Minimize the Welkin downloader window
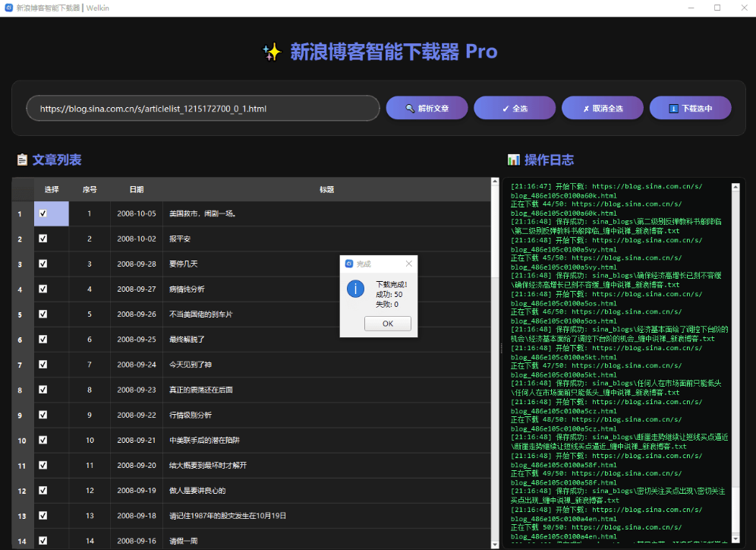Viewport: 756px width, 550px height. pyautogui.click(x=691, y=8)
